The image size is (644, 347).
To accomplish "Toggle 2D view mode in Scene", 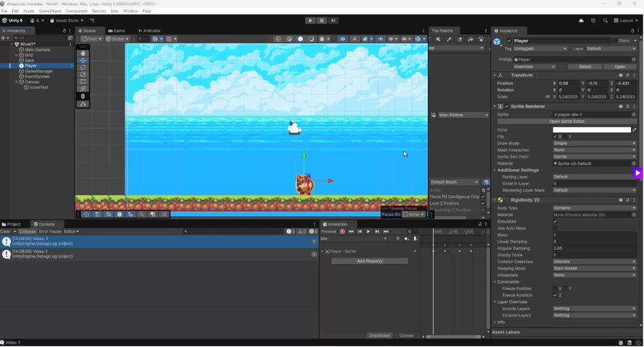I will (343, 39).
